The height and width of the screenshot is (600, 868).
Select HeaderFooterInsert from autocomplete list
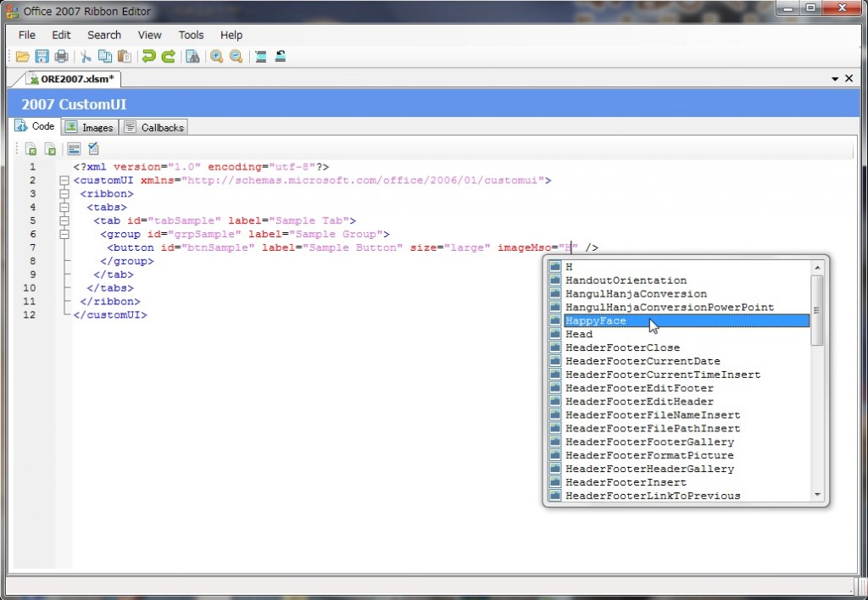pos(626,482)
